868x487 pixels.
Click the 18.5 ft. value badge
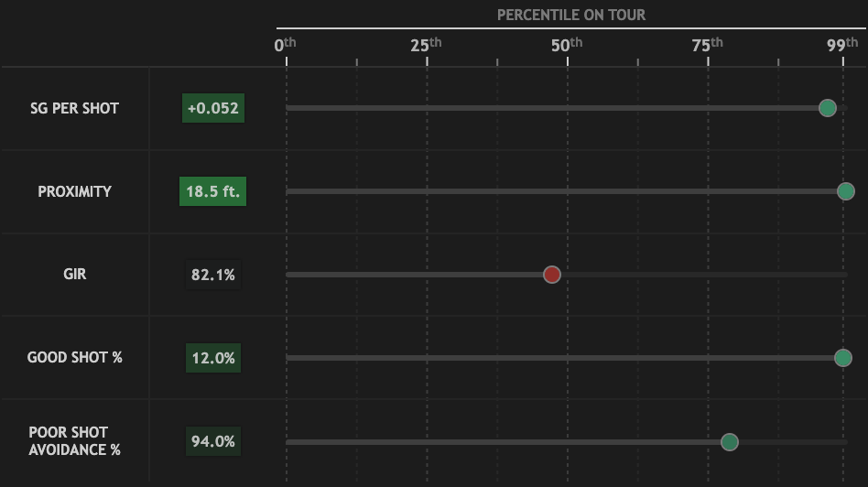click(x=213, y=191)
